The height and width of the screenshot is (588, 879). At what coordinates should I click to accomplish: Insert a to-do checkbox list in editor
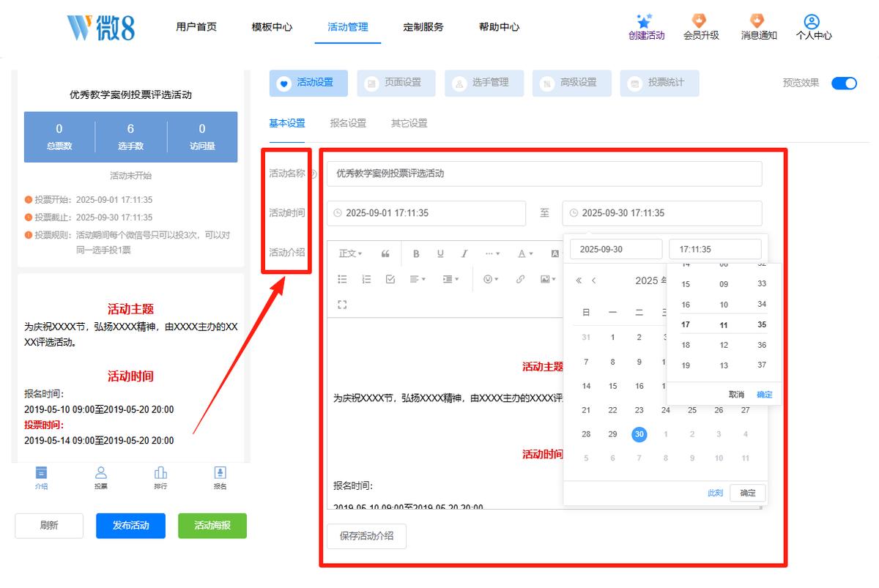click(390, 279)
